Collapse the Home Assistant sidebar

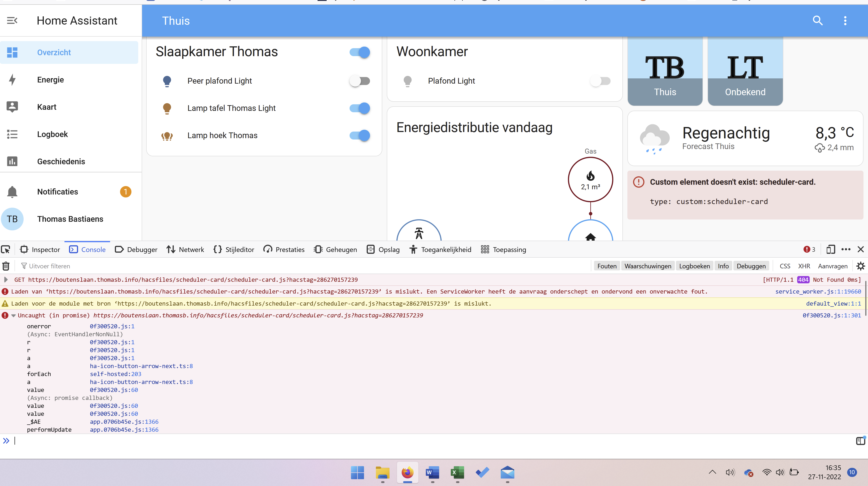point(12,20)
